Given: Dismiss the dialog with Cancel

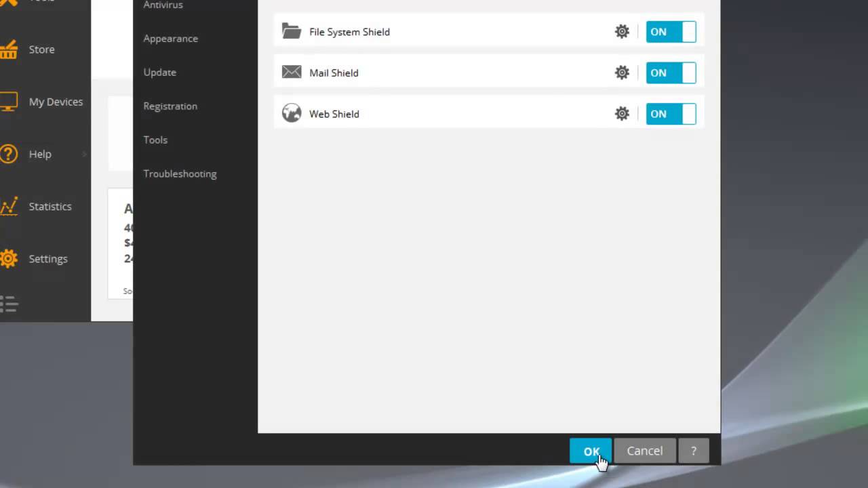Looking at the screenshot, I should pos(645,451).
